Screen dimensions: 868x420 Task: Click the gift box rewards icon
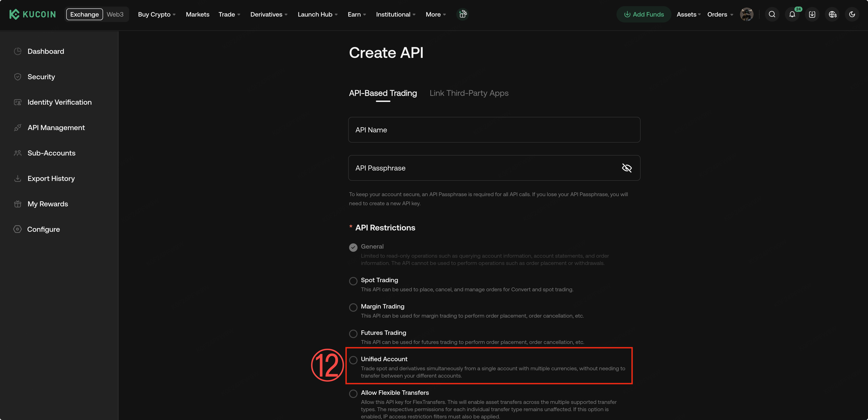pos(463,14)
